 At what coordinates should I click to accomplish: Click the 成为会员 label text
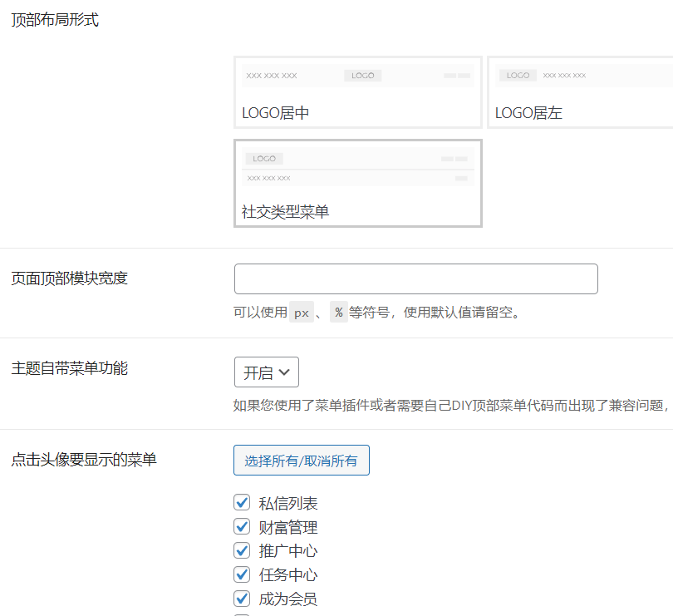point(288,599)
